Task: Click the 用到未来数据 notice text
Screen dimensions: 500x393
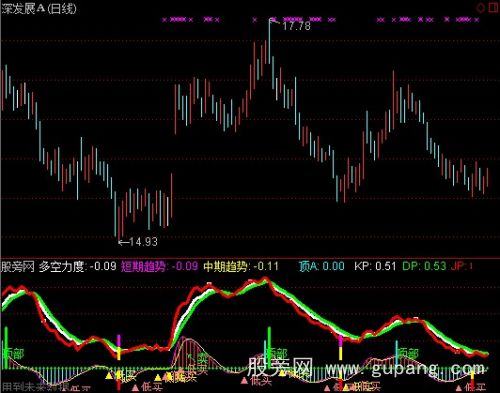Action: tap(36, 387)
